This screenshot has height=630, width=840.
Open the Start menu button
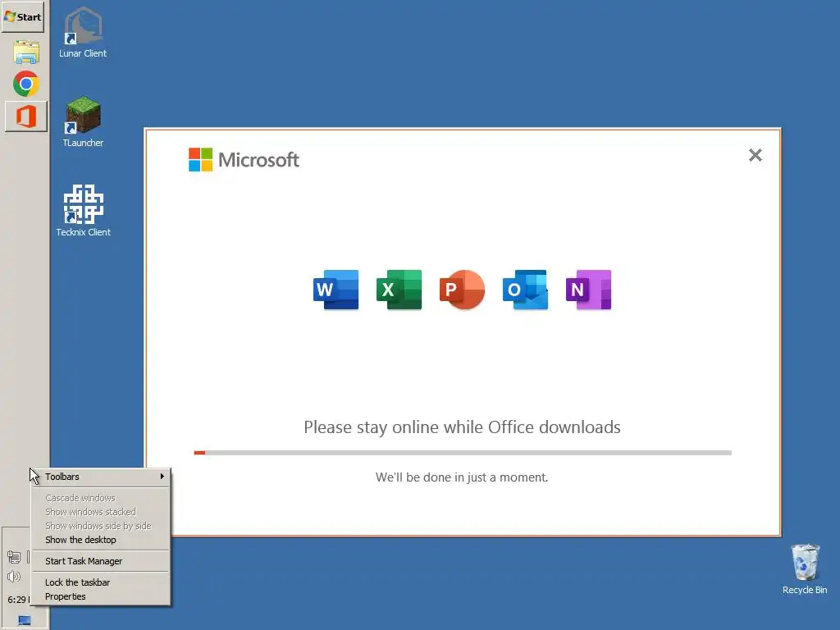pyautogui.click(x=22, y=16)
